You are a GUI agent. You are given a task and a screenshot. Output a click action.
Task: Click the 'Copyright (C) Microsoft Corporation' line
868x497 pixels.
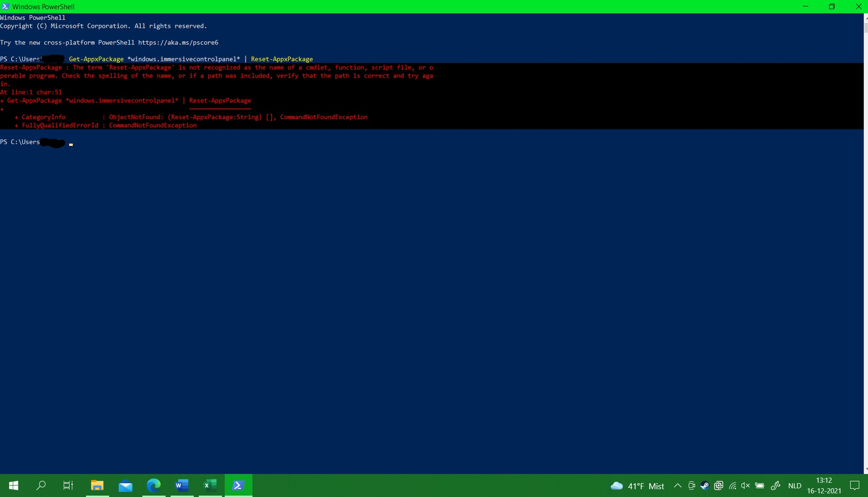104,26
